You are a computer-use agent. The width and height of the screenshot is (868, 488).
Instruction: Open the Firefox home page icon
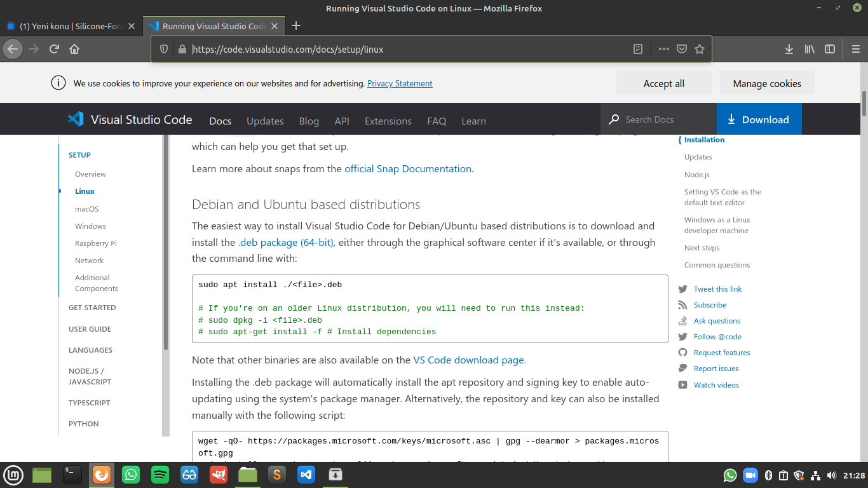click(74, 49)
